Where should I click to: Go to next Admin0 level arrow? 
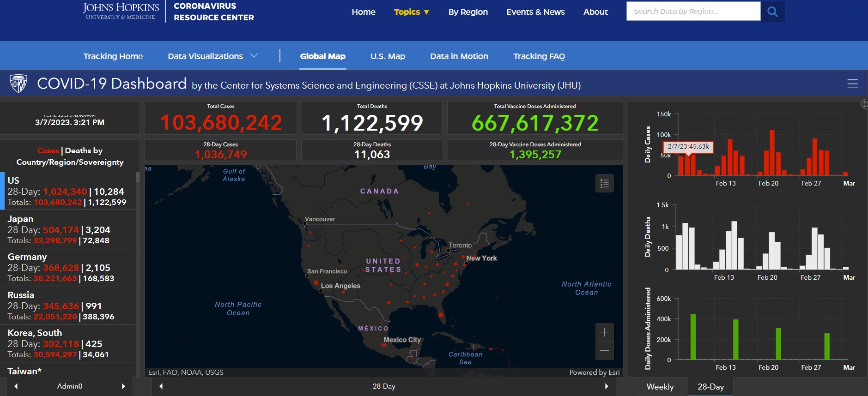[123, 386]
